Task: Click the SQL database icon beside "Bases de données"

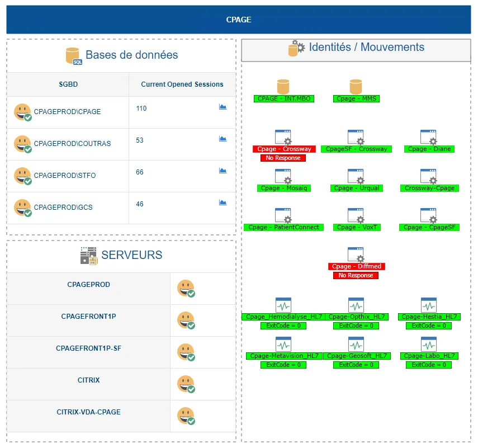Action: [72, 55]
